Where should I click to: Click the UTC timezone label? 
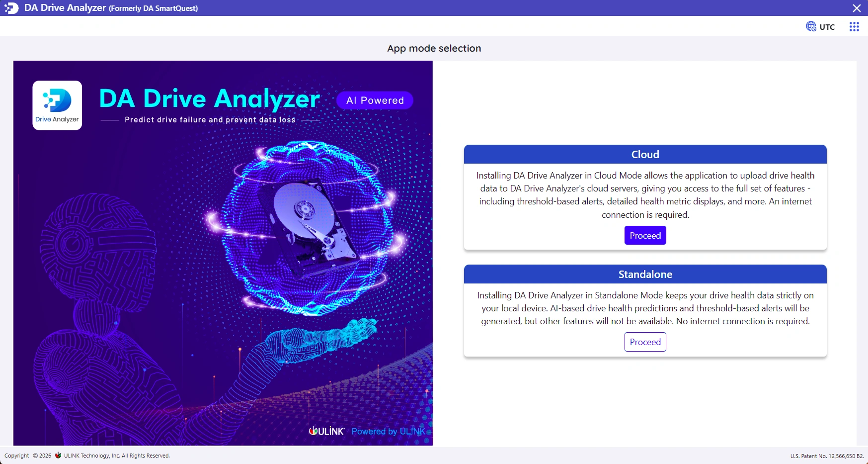[827, 27]
